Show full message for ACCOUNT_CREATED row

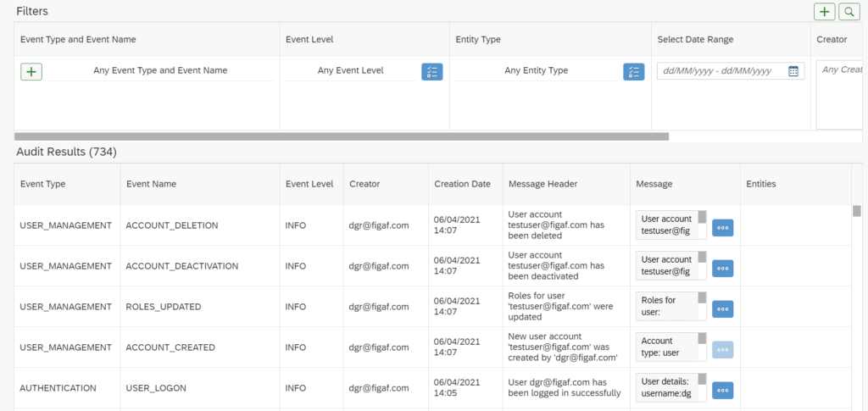pyautogui.click(x=722, y=350)
